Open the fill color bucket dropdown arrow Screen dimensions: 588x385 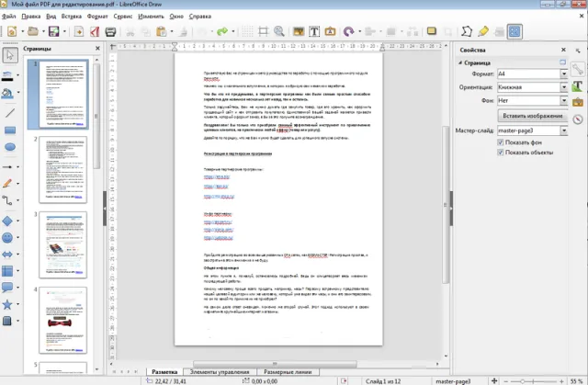[x=18, y=92]
